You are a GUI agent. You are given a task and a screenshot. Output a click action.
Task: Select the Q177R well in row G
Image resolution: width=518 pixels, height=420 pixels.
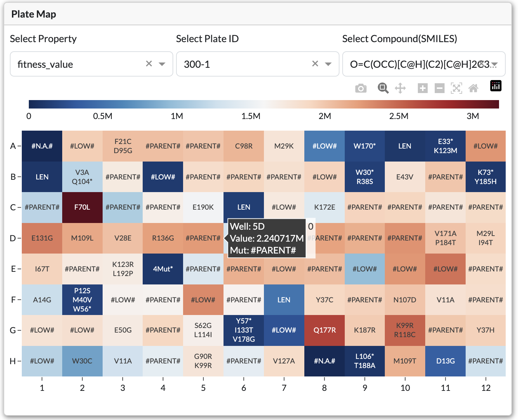324,330
